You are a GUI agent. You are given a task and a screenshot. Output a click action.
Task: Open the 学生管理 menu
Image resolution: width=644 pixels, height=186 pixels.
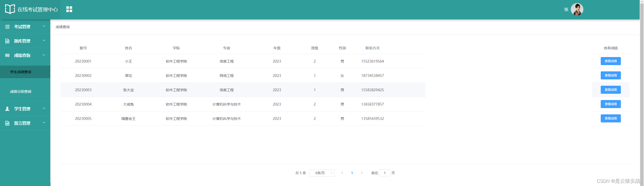click(x=25, y=109)
